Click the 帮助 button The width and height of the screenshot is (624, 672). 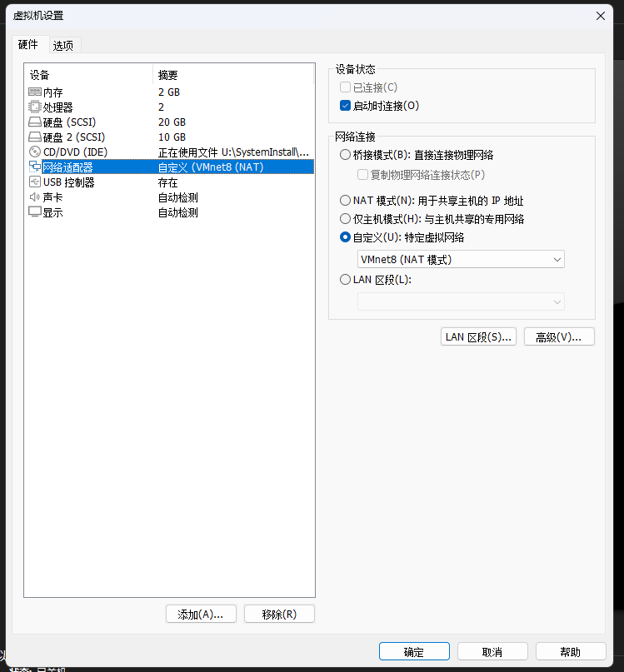coord(571,652)
